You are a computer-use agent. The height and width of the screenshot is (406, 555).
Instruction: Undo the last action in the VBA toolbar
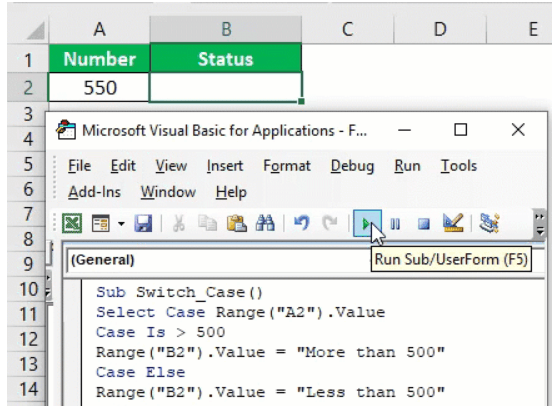pos(301,223)
